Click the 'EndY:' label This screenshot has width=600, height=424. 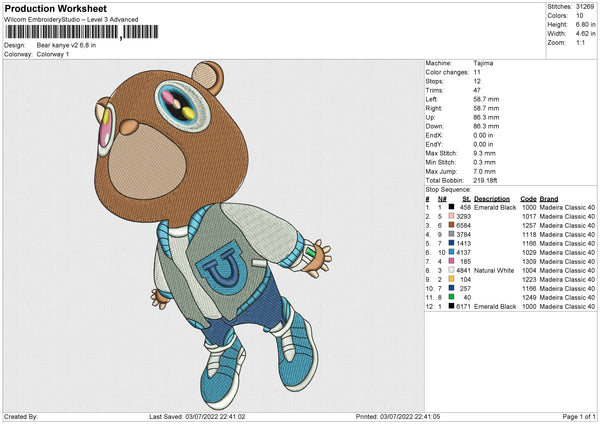tap(434, 145)
